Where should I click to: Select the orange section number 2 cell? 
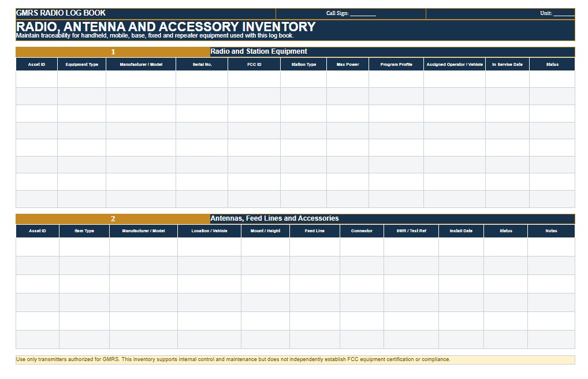tap(113, 219)
